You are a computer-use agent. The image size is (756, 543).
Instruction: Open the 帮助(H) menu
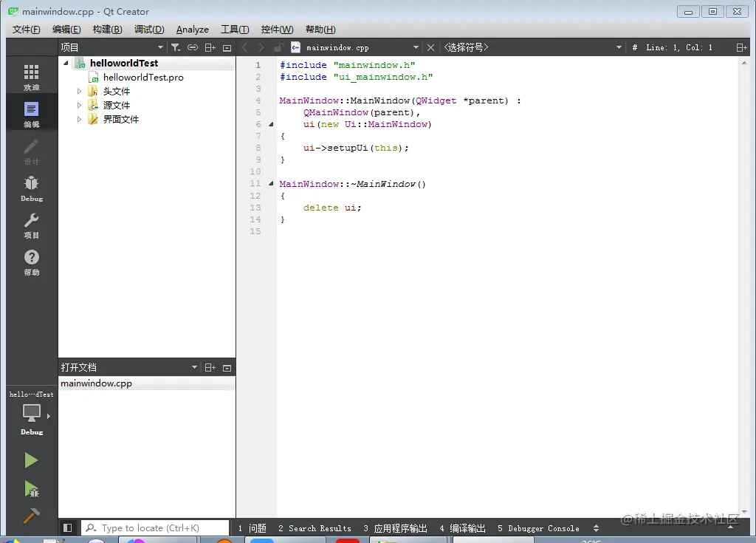320,30
